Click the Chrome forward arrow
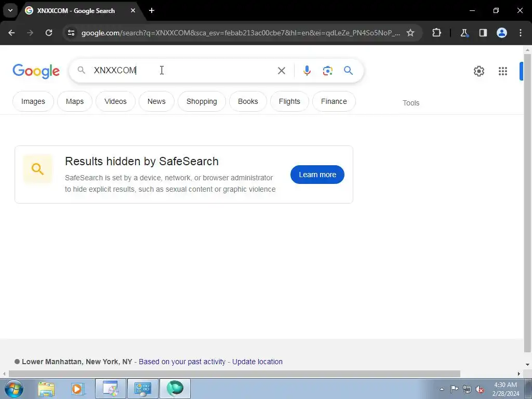This screenshot has height=399, width=532. [30, 33]
